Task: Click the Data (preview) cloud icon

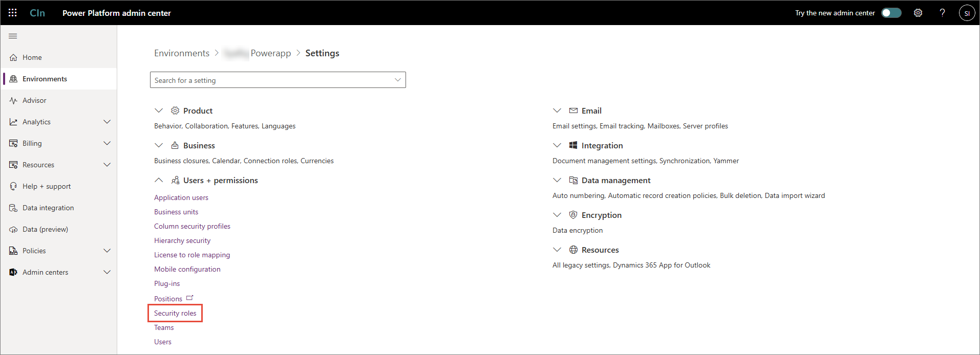Action: pos(13,229)
